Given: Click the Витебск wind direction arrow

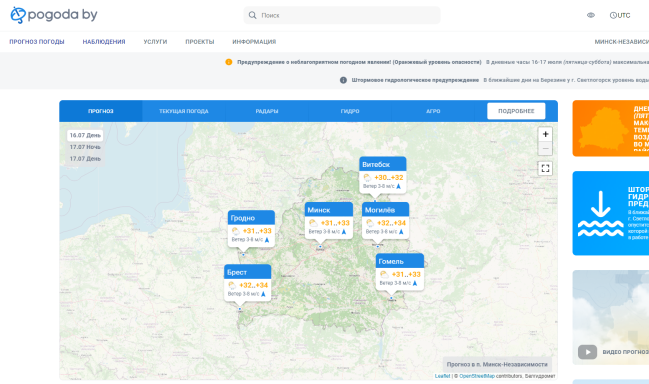Looking at the screenshot, I should (399, 187).
